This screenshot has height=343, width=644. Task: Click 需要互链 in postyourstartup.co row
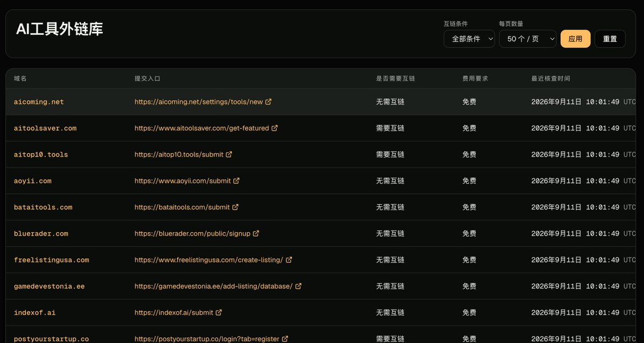click(x=390, y=339)
